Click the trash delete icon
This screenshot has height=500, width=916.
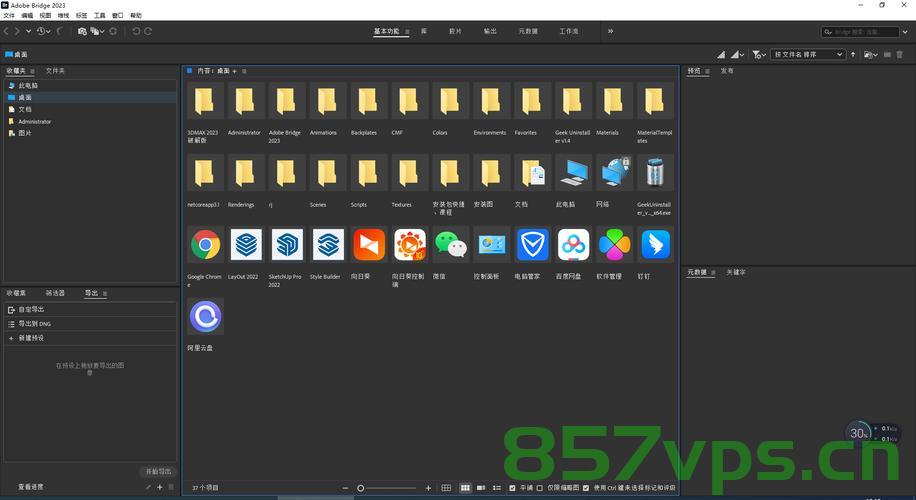point(900,54)
